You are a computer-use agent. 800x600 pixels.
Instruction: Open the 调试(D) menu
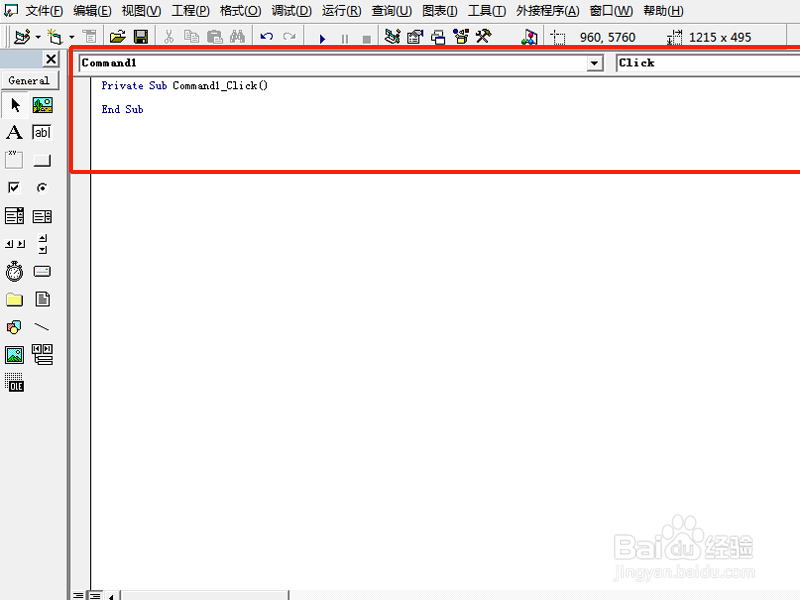click(x=291, y=11)
